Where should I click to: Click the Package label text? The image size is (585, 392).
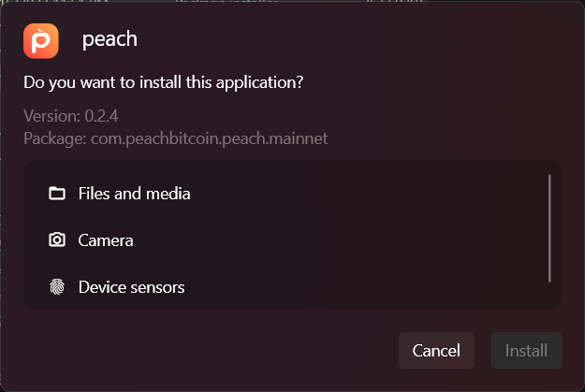(55, 138)
